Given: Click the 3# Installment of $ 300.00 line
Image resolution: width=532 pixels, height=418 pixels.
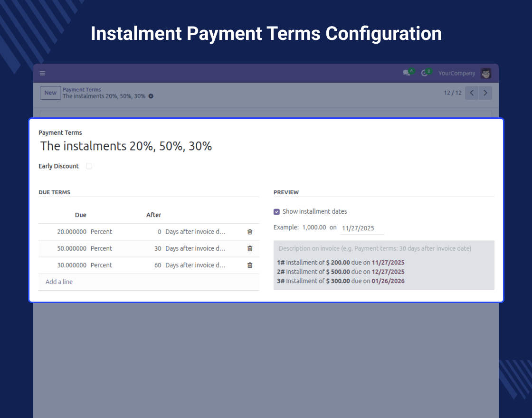Looking at the screenshot, I should tap(341, 281).
